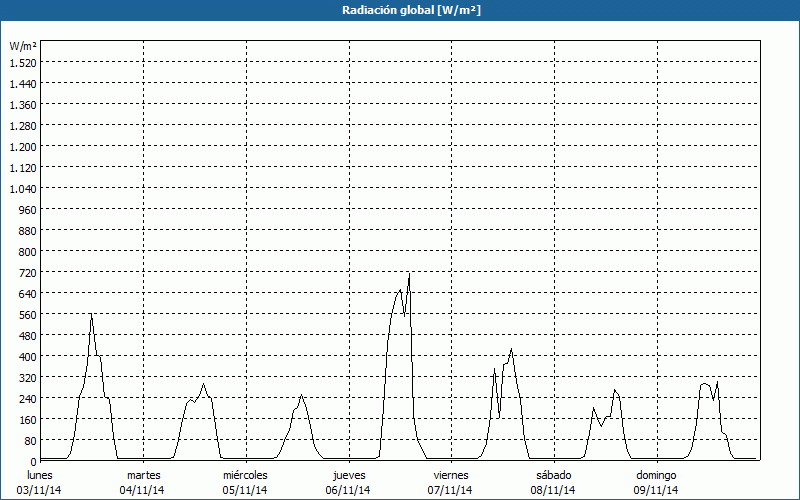Select the sábado 08/11/14 date label
Viewport: 800px width, 500px height.
(553, 482)
